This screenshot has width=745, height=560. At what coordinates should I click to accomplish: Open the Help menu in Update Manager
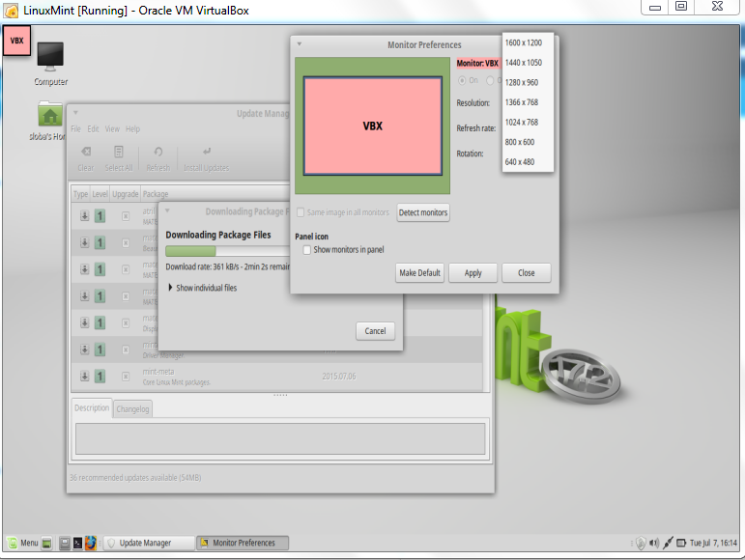click(132, 129)
